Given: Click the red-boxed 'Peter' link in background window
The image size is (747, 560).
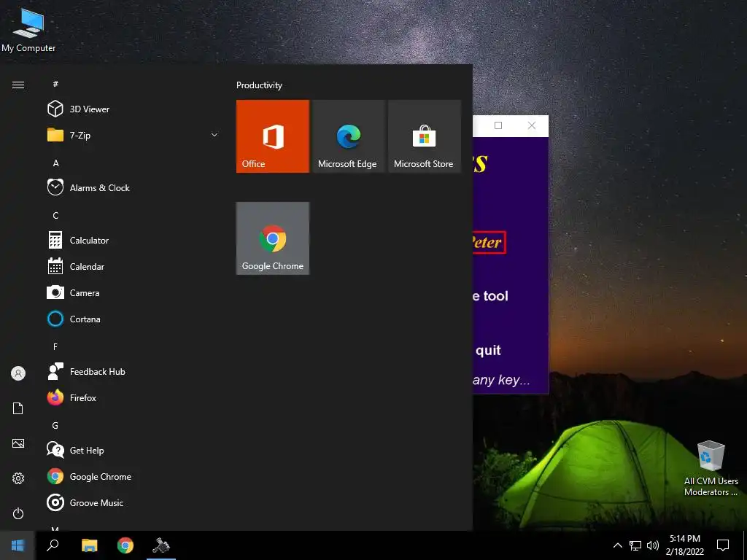Looking at the screenshot, I should 488,242.
